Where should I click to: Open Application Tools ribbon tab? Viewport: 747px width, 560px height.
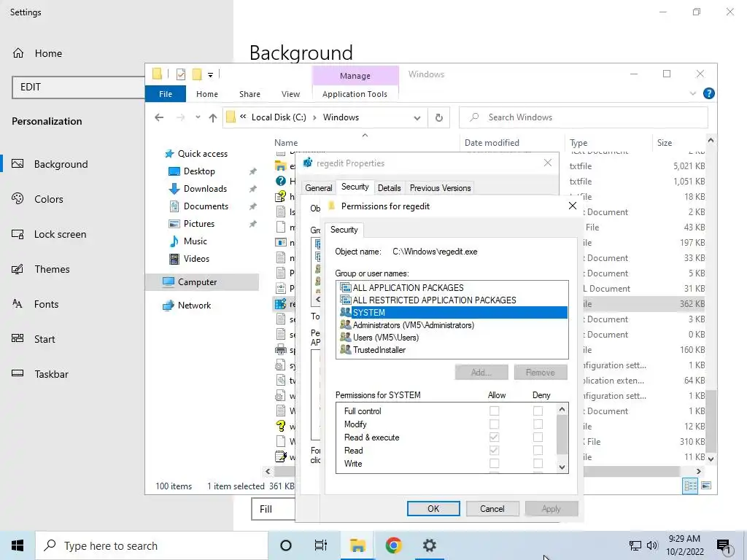[355, 94]
